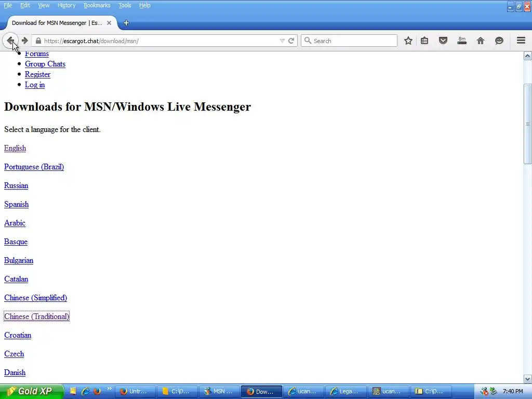Open the first C:\D... folder taskbar window

(177, 391)
